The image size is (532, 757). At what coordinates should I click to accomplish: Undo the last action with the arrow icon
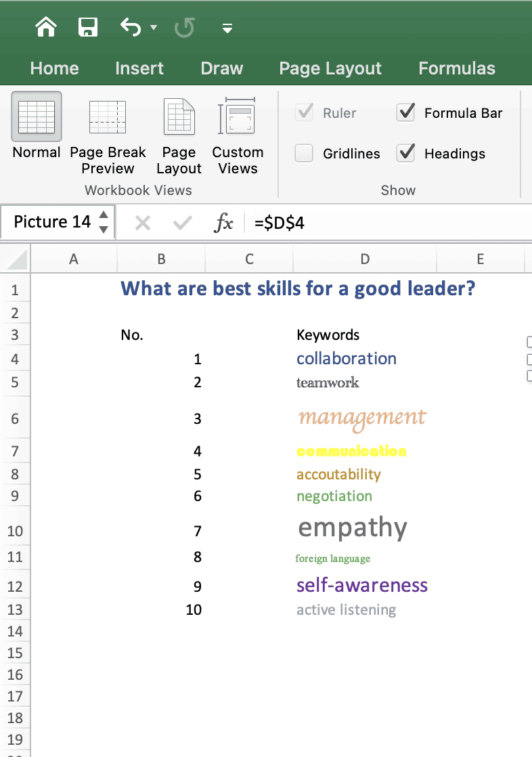(x=131, y=27)
